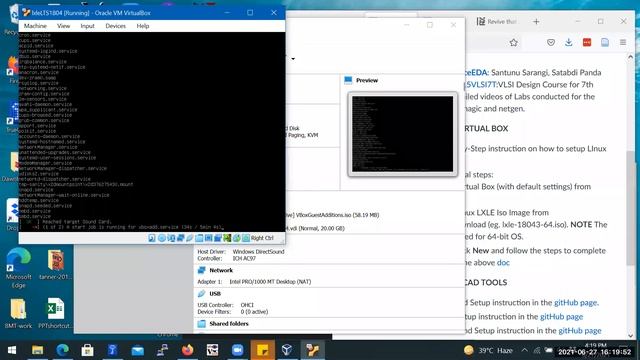The width and height of the screenshot is (640, 360).
Task: Click the network adapter icon in the VM status bar
Action: [180, 238]
